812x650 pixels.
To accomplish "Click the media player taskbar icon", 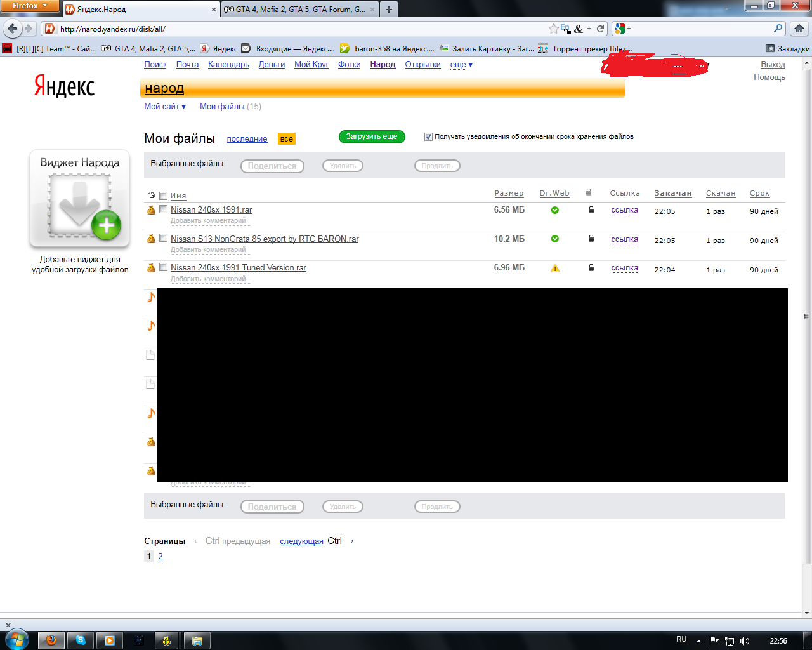I will 110,640.
